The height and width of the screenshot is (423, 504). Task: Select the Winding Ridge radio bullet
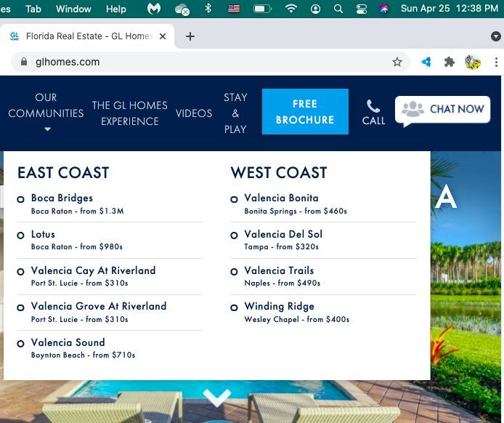(x=234, y=307)
